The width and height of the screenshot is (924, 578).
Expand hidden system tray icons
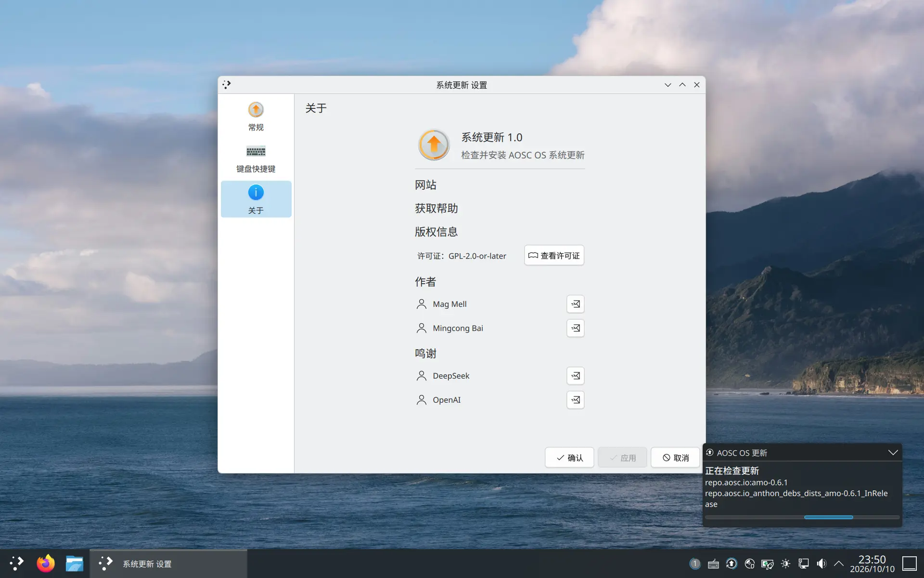coord(839,564)
